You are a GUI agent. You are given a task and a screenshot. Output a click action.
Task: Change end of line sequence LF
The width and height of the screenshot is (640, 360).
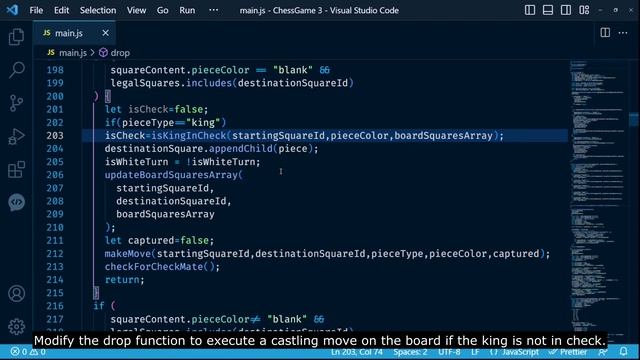click(x=475, y=351)
